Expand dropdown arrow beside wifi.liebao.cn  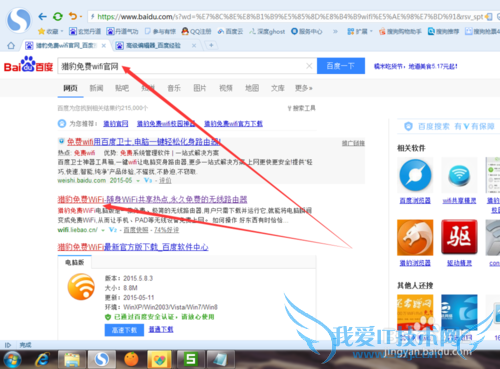coord(103,230)
